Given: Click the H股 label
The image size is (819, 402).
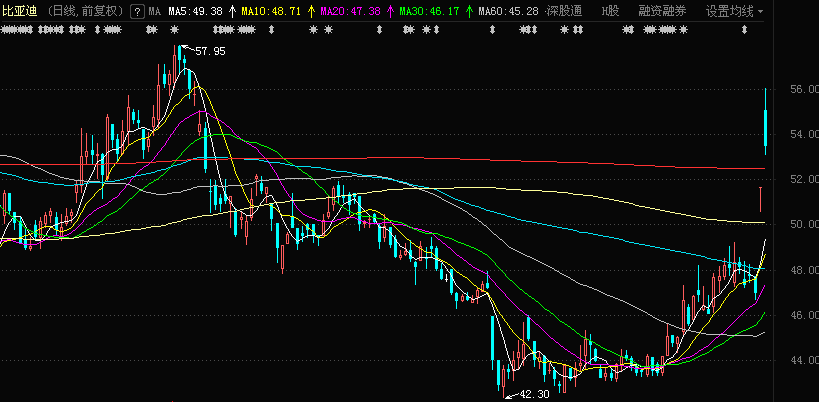Looking at the screenshot, I should point(609,11).
